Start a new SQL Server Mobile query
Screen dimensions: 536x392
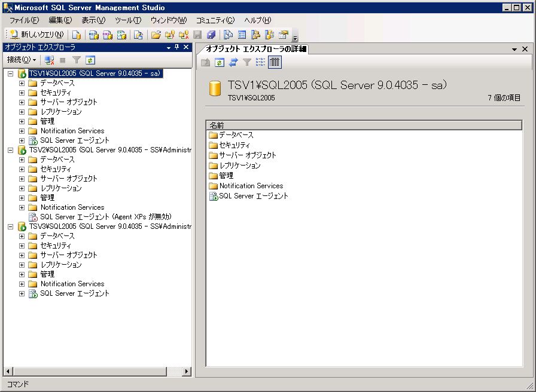tap(138, 35)
